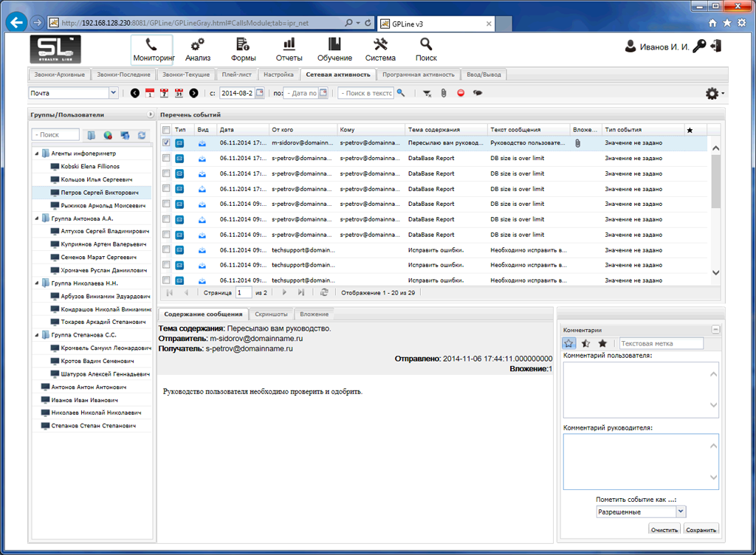The width and height of the screenshot is (756, 555).
Task: Check the second row's DataBase Report checkbox
Action: click(x=167, y=159)
